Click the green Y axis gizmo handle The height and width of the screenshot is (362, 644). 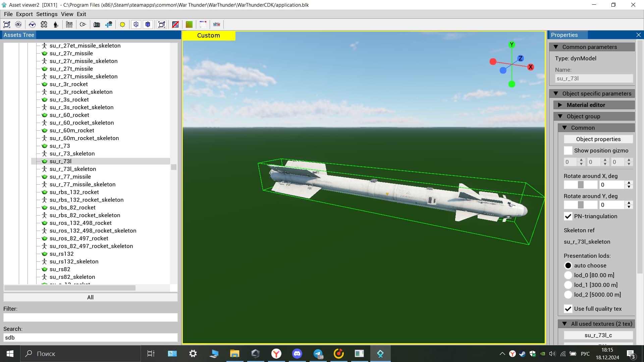point(512,45)
